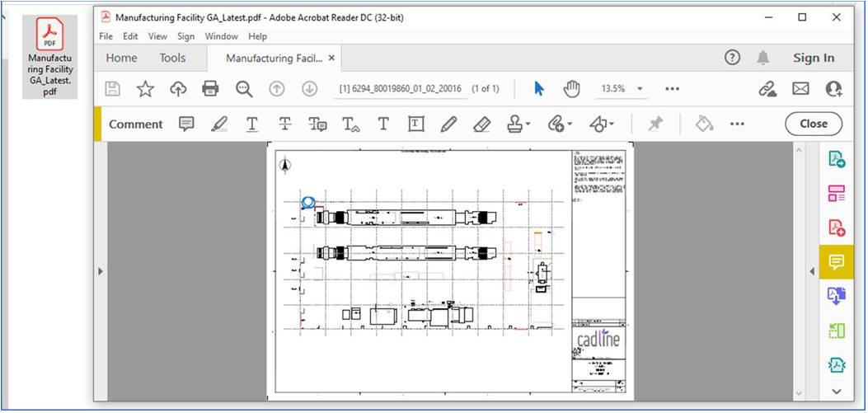
Task: Open the Edit menu
Action: pos(130,36)
